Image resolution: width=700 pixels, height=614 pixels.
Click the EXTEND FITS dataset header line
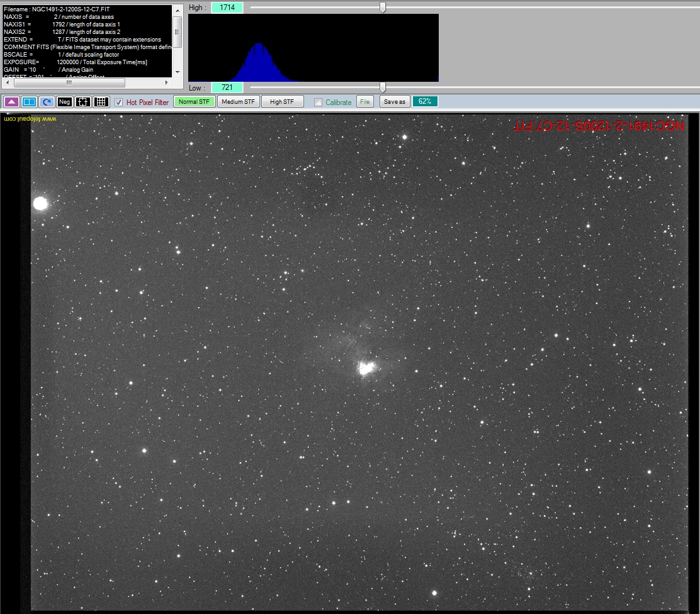pos(82,39)
